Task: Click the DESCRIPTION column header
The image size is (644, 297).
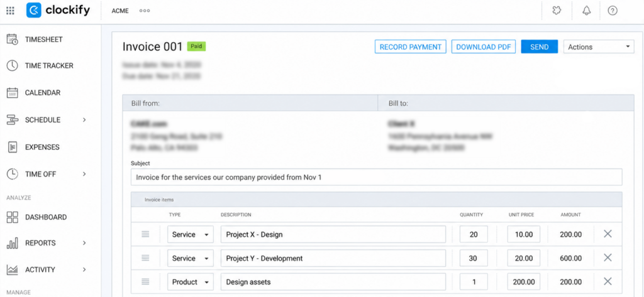Action: coord(236,215)
